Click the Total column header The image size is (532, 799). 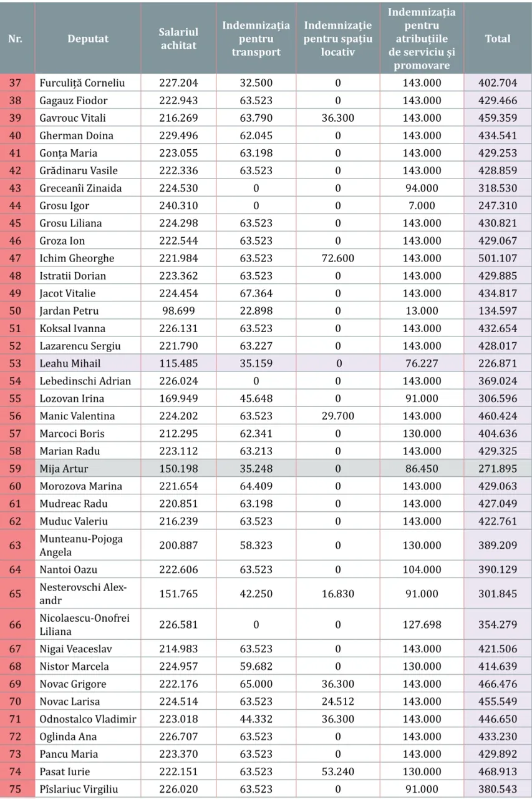click(x=497, y=39)
